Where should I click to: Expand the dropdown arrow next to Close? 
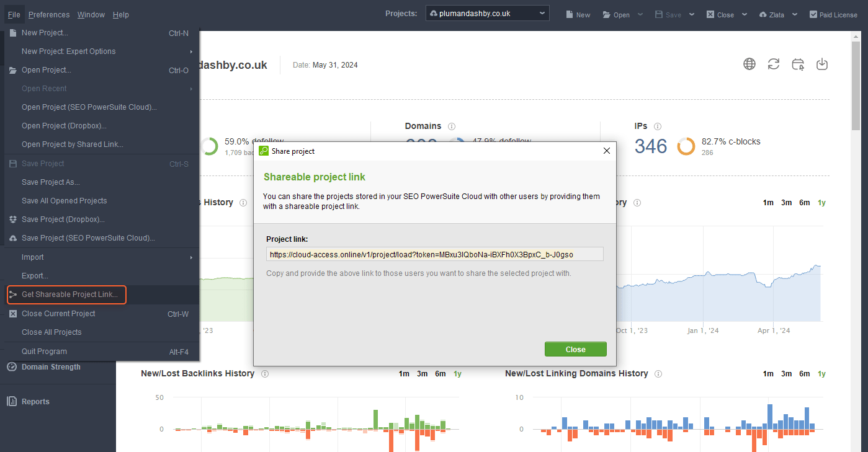pyautogui.click(x=745, y=14)
